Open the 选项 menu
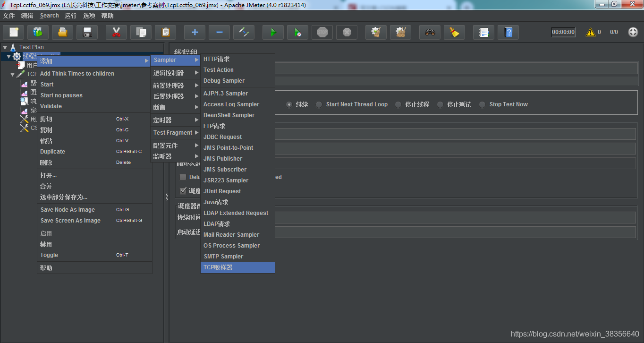This screenshot has height=343, width=644. (x=89, y=16)
